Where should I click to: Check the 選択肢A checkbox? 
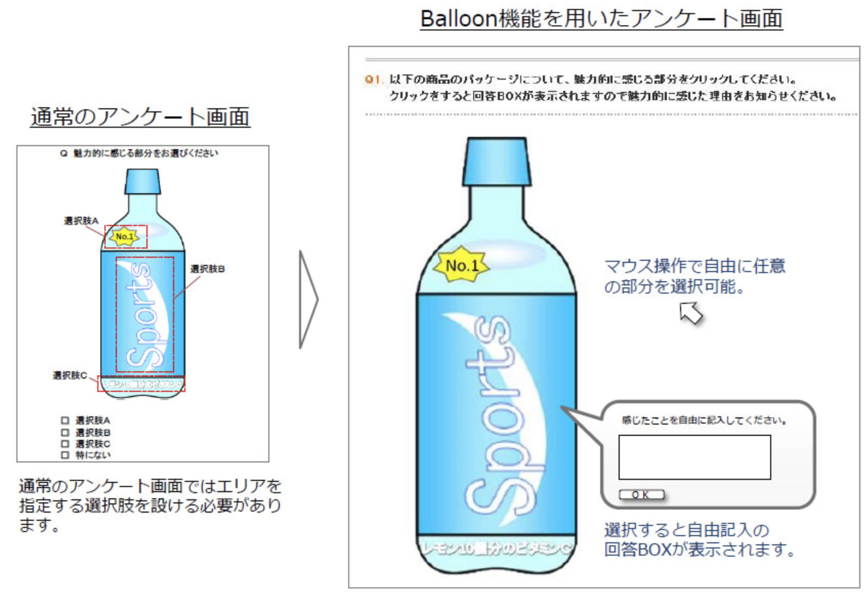point(65,420)
